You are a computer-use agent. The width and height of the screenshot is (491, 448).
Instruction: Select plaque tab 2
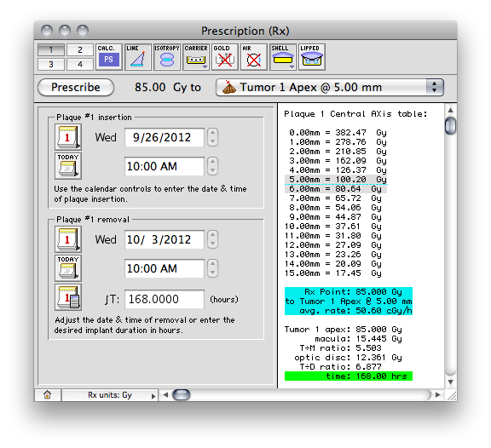click(80, 49)
